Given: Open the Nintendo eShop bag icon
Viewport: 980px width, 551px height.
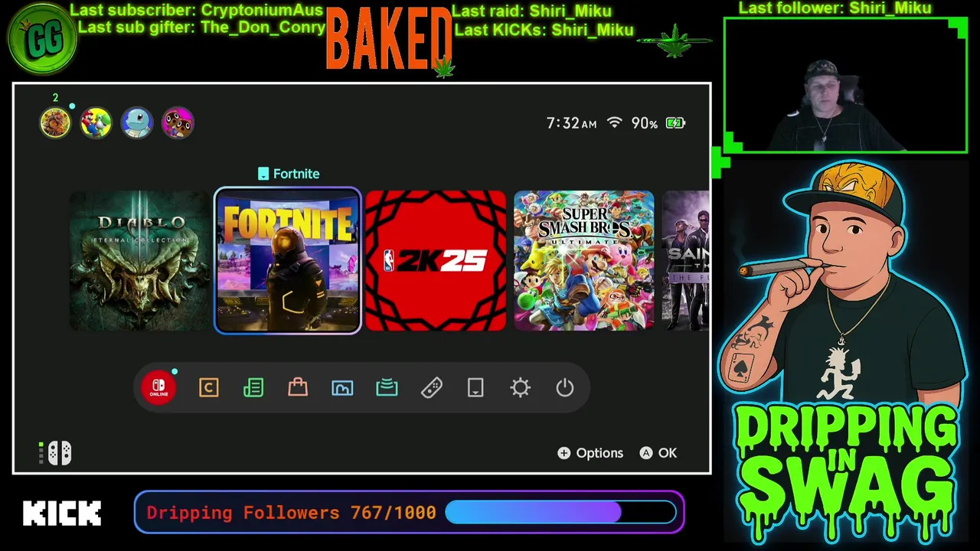Looking at the screenshot, I should 298,387.
